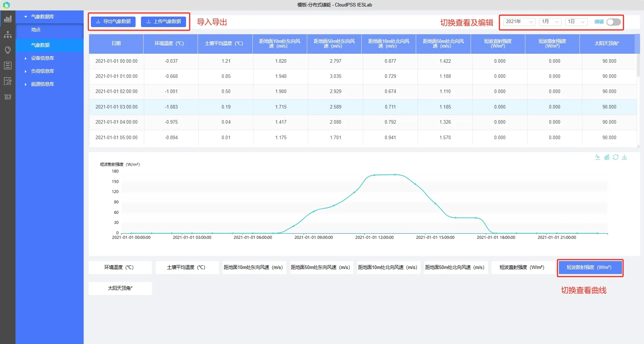Click 导出气象数据 export button

click(113, 22)
